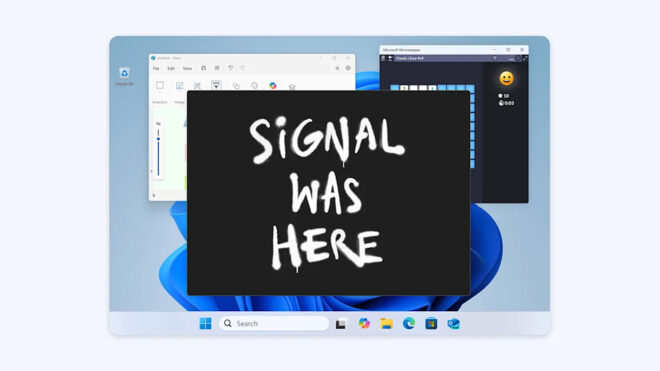Click the Minesweeper fullscreen arrow icon
The width and height of the screenshot is (660, 371).
525,59
